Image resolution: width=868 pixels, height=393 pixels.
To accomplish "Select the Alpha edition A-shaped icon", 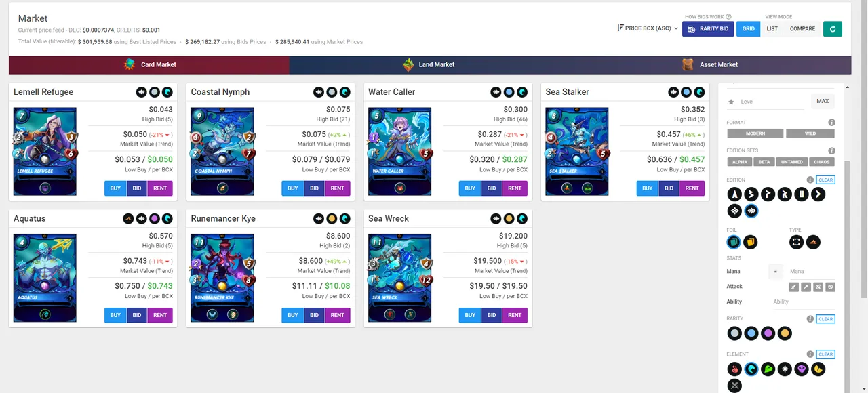I will 734,194.
